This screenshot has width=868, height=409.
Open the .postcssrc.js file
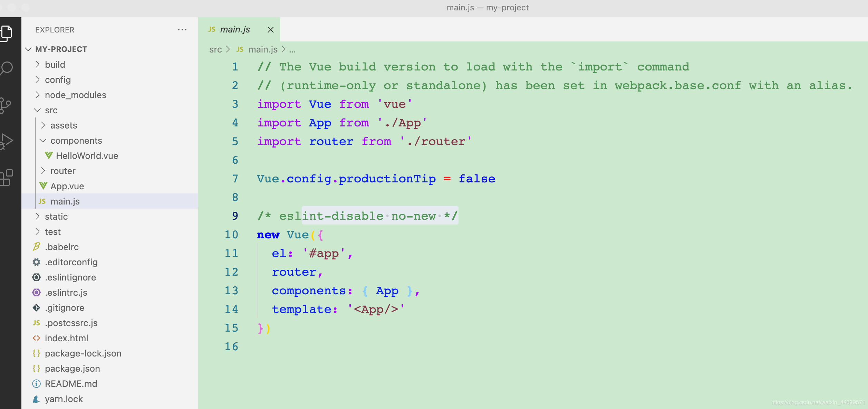(x=110, y=323)
